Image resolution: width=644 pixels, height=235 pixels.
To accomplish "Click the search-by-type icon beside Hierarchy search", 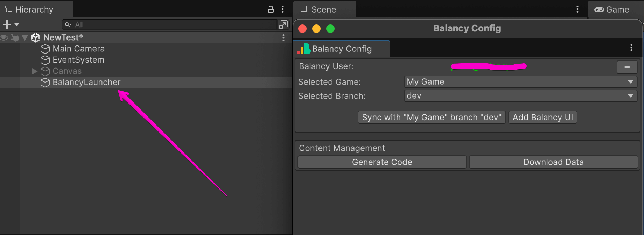I will click(283, 24).
